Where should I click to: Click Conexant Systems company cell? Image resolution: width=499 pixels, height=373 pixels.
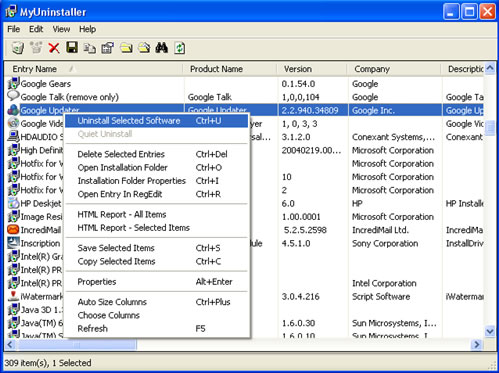click(x=393, y=137)
